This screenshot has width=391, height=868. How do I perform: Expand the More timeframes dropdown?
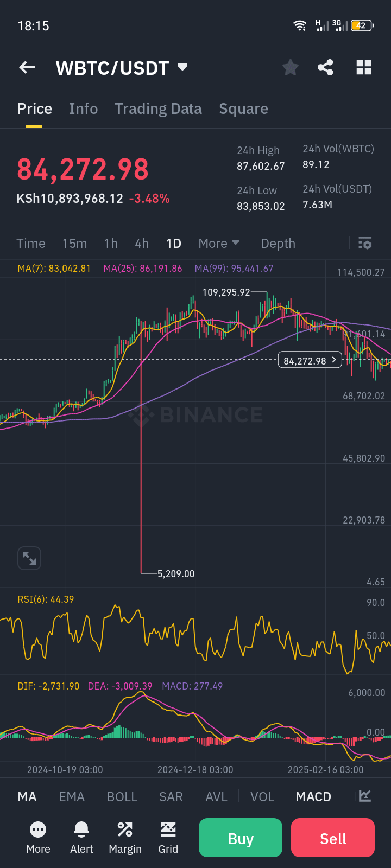click(x=219, y=244)
